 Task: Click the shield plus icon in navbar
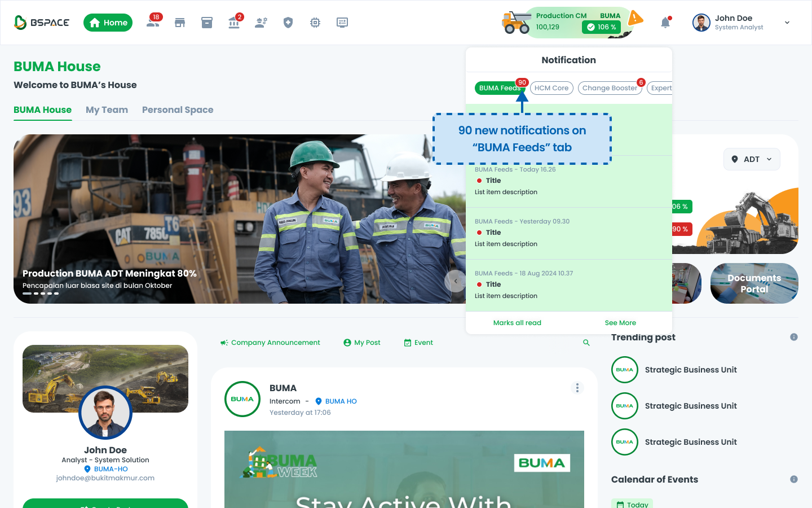point(288,23)
